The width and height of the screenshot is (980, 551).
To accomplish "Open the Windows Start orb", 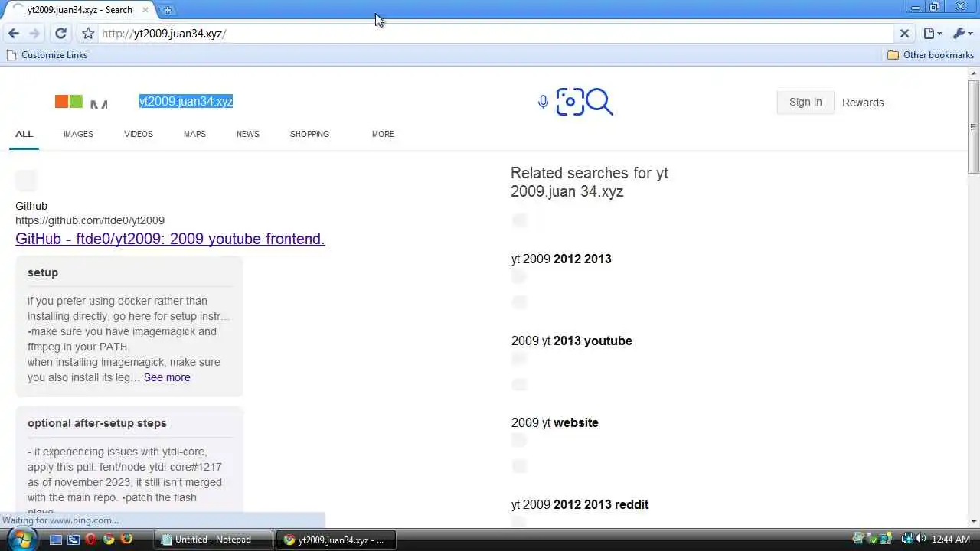I will [x=21, y=539].
